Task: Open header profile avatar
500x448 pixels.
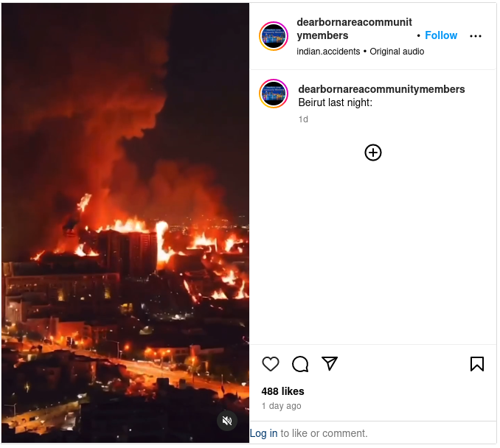Action: click(274, 36)
